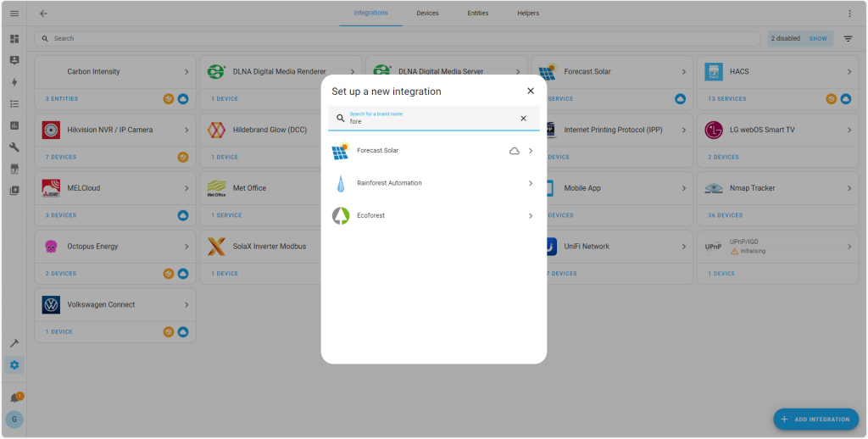Open the Media play sidebar icon
This screenshot has height=439, width=868.
pos(14,191)
